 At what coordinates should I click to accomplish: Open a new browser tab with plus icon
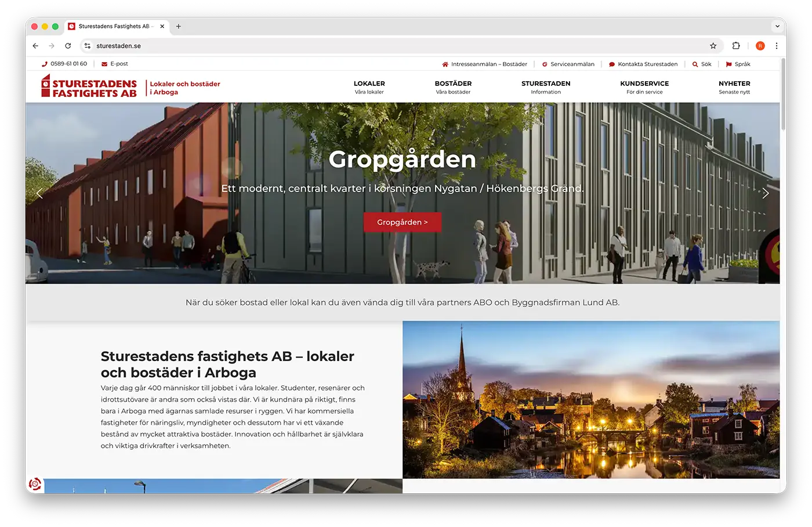(179, 26)
